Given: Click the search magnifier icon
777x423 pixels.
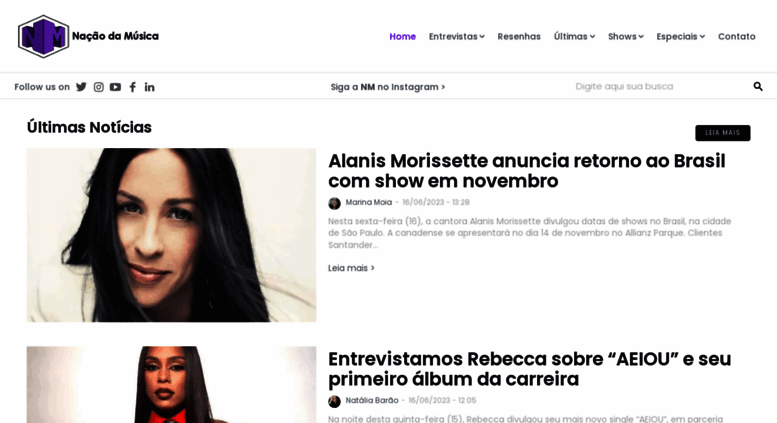Looking at the screenshot, I should [x=758, y=87].
